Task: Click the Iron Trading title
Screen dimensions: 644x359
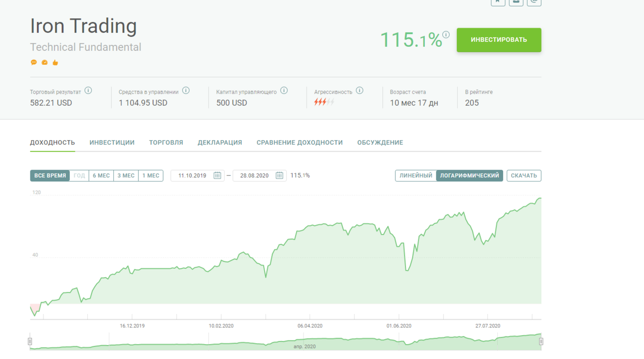Action: pos(83,26)
